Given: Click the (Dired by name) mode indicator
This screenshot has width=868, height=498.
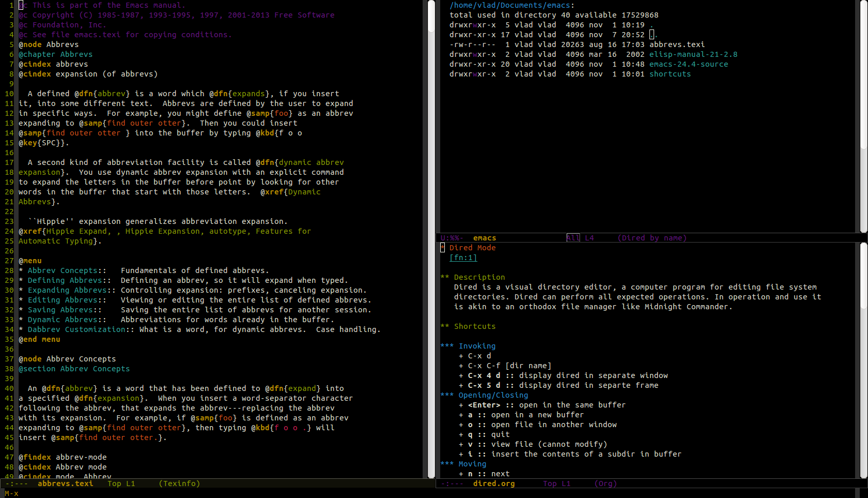Looking at the screenshot, I should pyautogui.click(x=652, y=238).
